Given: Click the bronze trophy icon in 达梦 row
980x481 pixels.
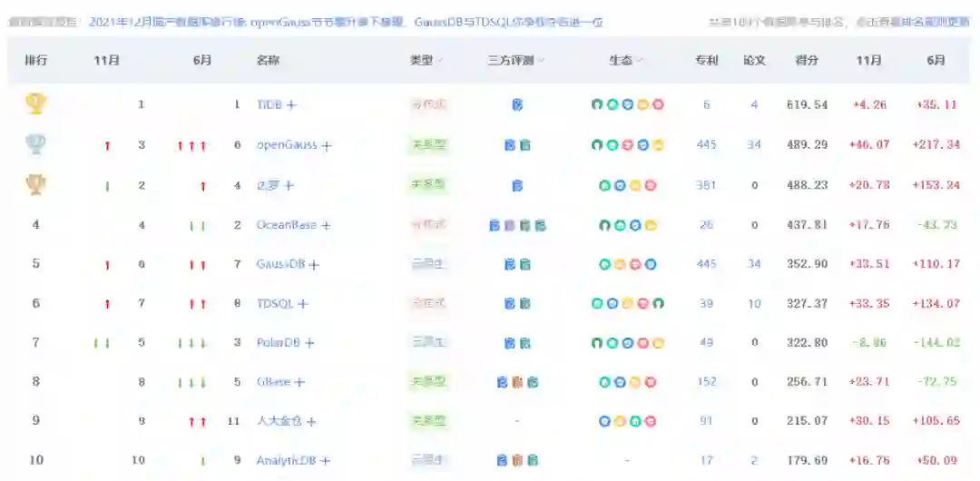Looking at the screenshot, I should (35, 185).
